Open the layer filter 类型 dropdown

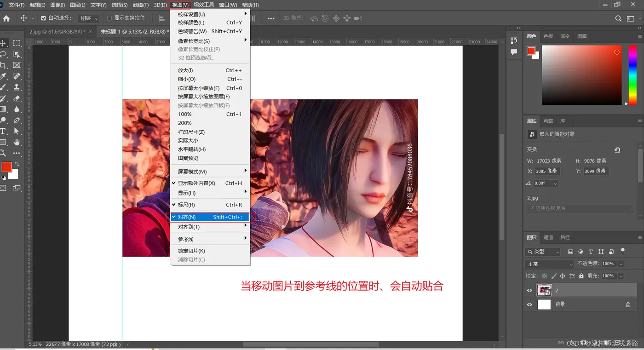point(543,252)
